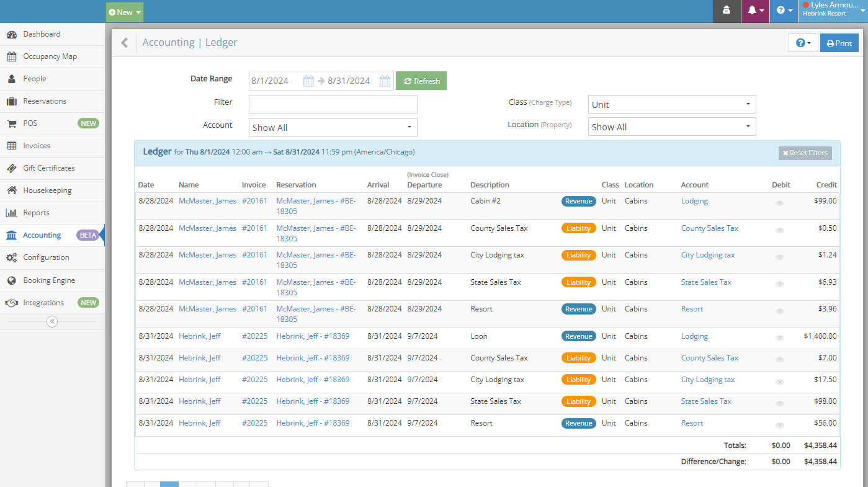The width and height of the screenshot is (868, 487).
Task: Open the Account filter set to Show All
Action: pos(333,127)
